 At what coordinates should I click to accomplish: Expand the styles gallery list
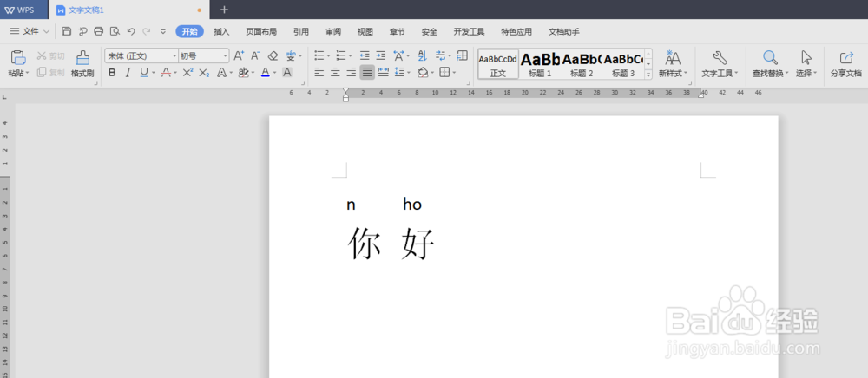(x=648, y=75)
